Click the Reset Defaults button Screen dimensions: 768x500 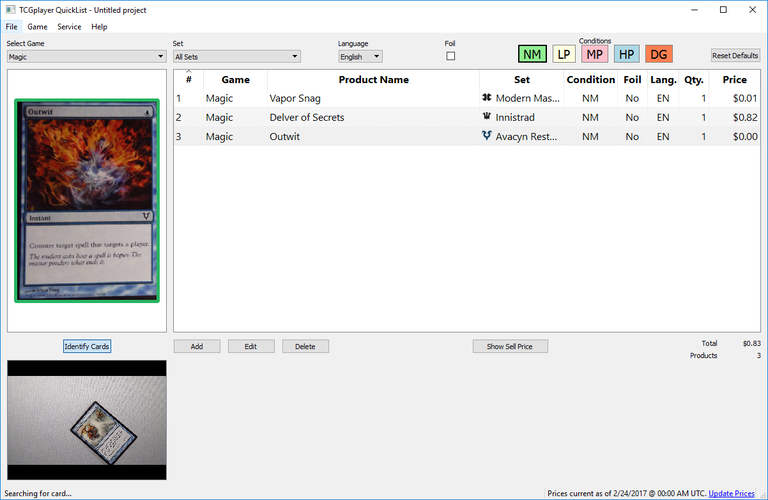(735, 55)
